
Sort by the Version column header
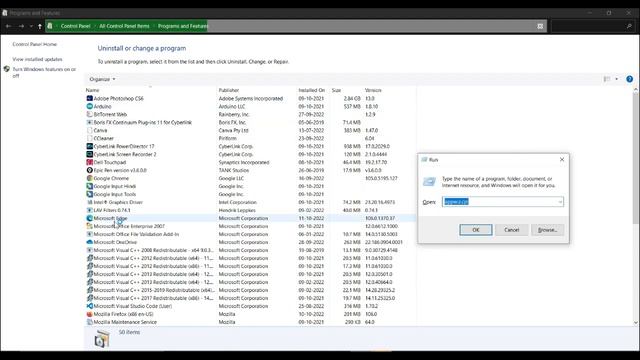click(x=373, y=90)
